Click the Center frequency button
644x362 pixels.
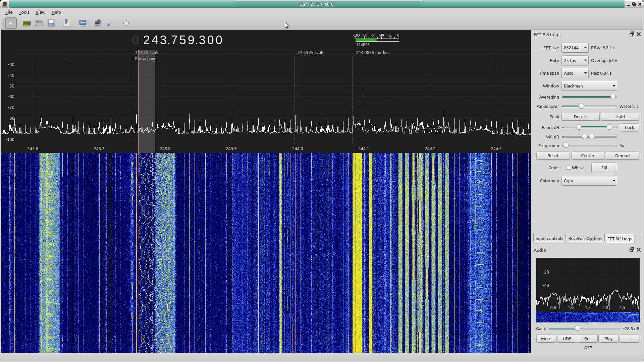tap(587, 156)
